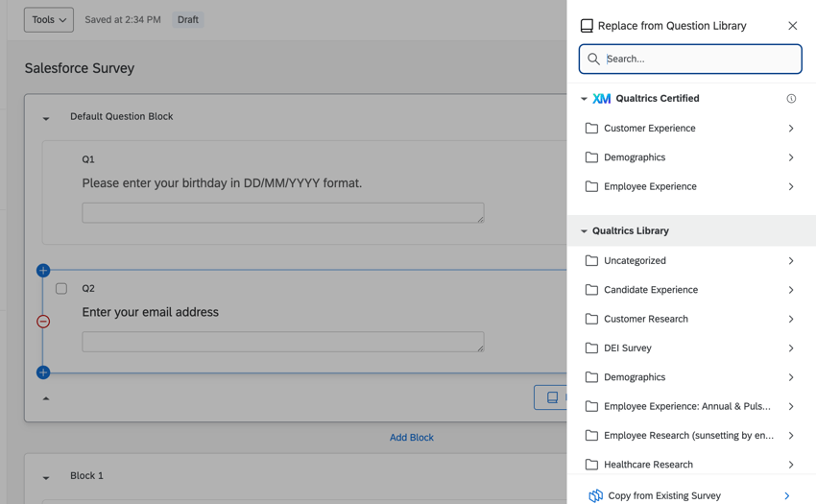Collapse the Default Question Block
Viewport: 816px width, 504px height.
click(46, 118)
